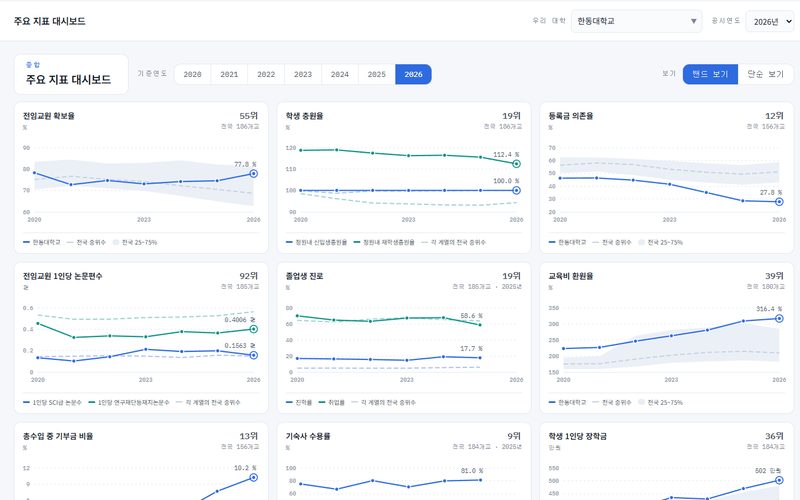Viewport: 800px width, 500px height.
Task: Click the 등록금 의존율 card title
Action: coord(571,116)
